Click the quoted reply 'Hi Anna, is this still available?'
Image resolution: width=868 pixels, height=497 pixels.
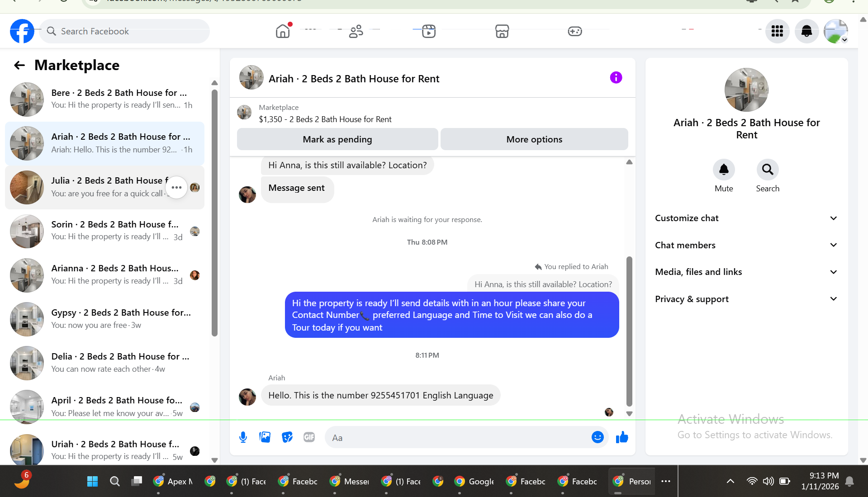coord(543,284)
